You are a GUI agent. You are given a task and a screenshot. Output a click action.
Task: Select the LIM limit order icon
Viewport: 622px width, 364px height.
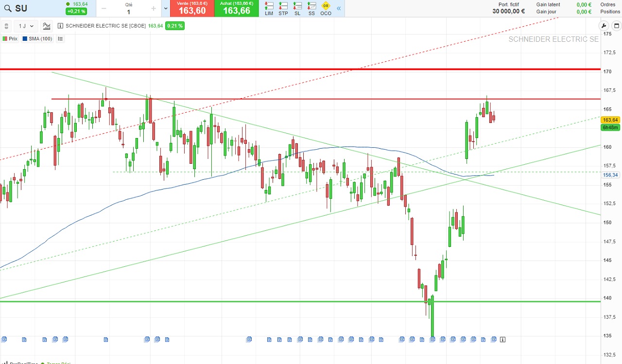click(269, 8)
